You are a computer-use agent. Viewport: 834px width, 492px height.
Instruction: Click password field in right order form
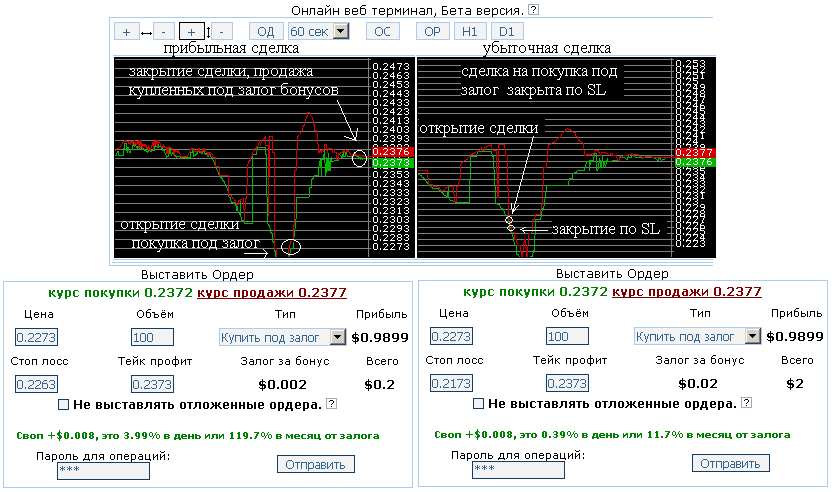point(518,470)
